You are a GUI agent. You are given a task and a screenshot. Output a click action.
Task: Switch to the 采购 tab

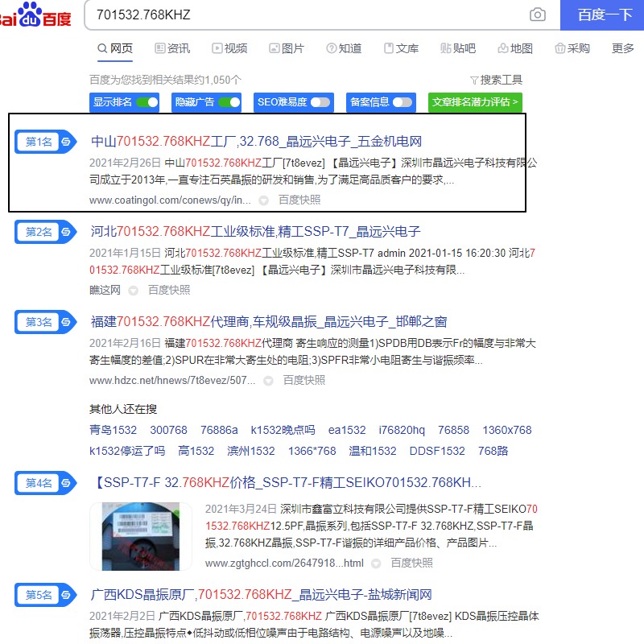(572, 48)
